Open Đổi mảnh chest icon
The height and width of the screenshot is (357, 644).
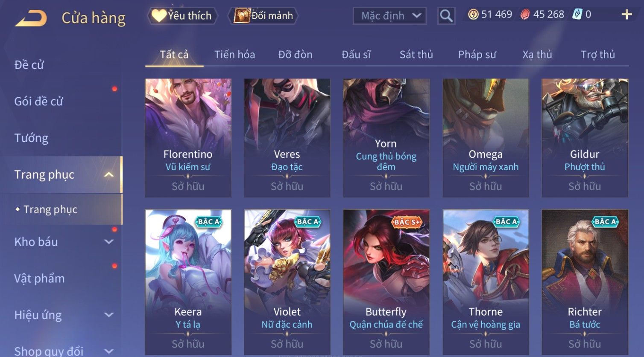(x=242, y=16)
